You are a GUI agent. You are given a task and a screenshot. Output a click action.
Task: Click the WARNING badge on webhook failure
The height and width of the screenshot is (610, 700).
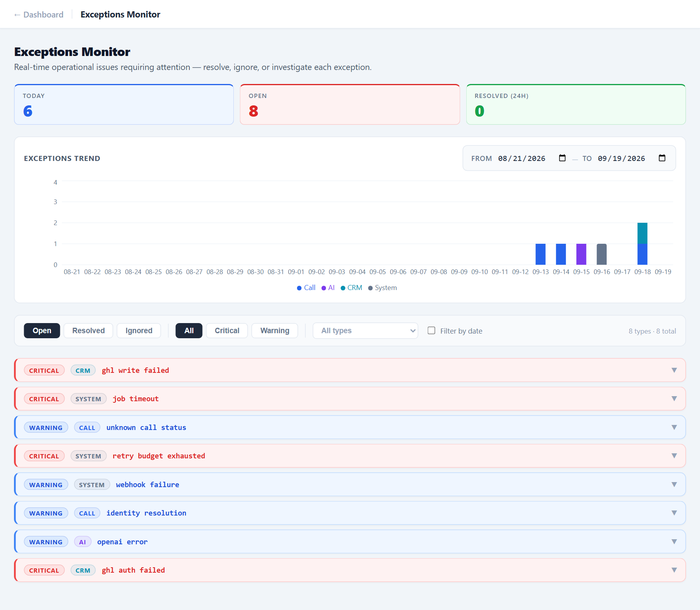click(46, 485)
